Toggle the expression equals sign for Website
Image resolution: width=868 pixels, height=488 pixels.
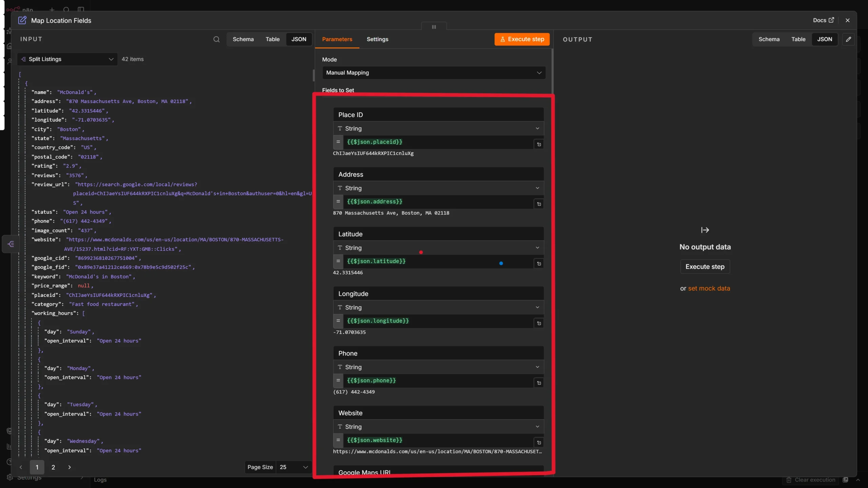338,440
